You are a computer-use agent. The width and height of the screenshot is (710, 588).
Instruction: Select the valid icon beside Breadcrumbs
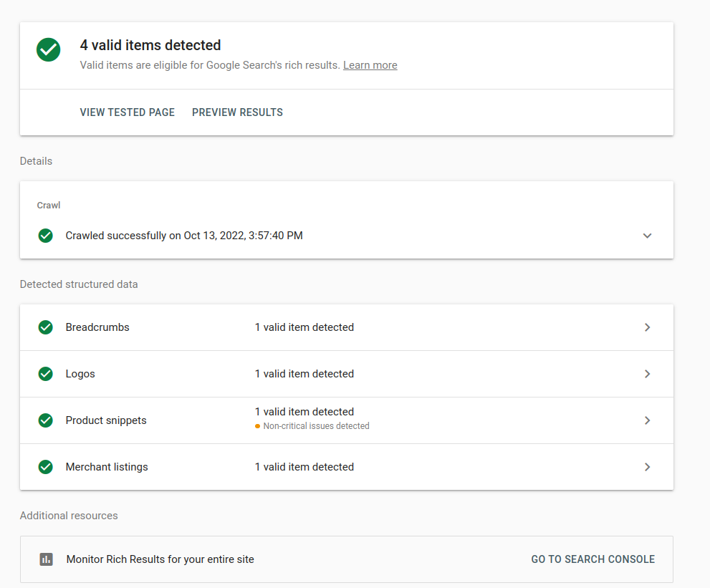click(45, 327)
